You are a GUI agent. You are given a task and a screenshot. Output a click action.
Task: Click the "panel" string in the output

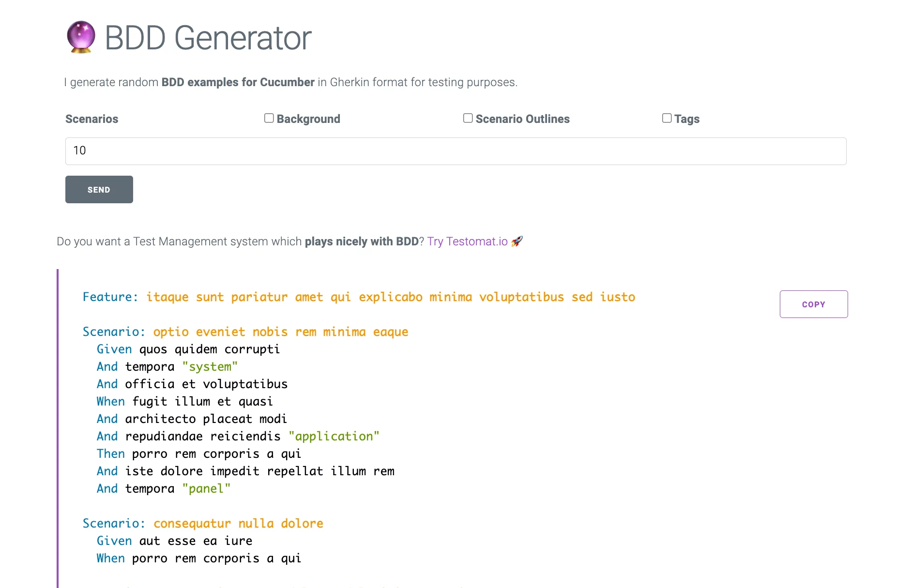point(206,488)
